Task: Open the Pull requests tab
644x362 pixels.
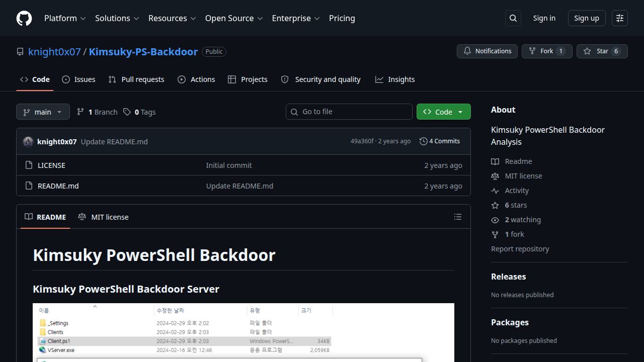Action: [x=136, y=79]
